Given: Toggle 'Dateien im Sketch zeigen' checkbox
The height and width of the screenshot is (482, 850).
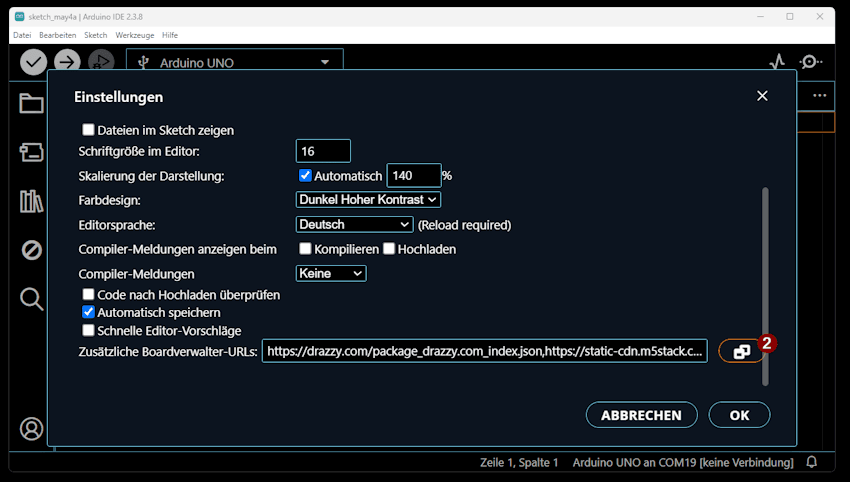Looking at the screenshot, I should tap(88, 130).
